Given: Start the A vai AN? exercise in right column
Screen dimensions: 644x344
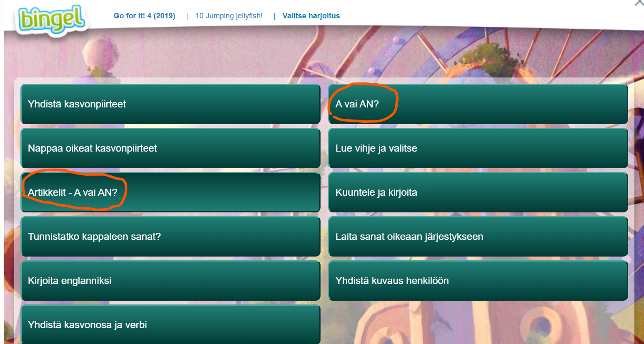Looking at the screenshot, I should 478,104.
